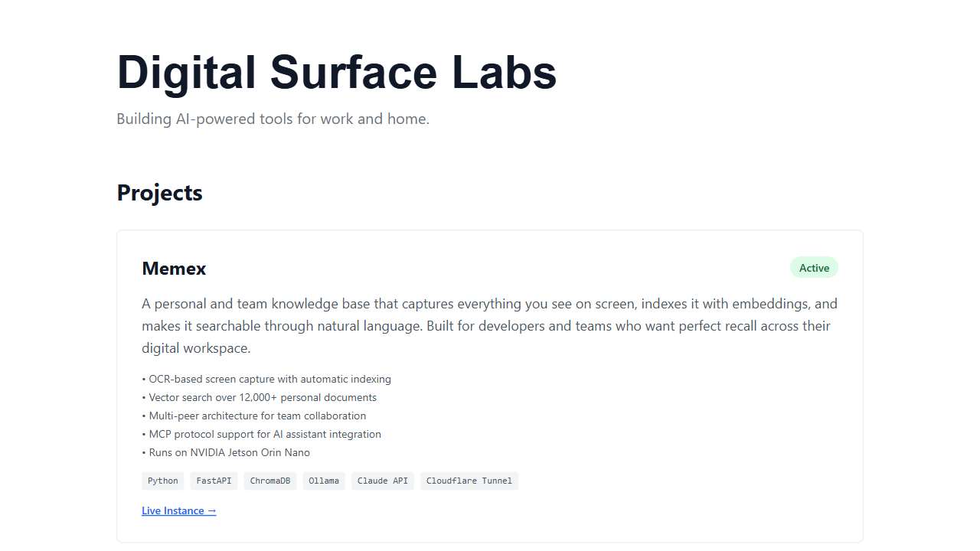Click the ChromaDB technology badge
Screen dimensions: 980x551
coord(269,481)
